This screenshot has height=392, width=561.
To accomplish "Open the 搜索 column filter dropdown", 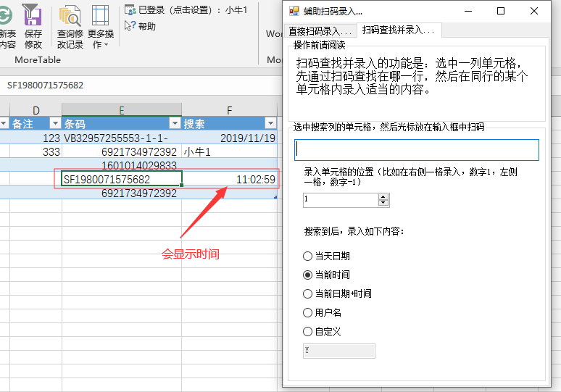I will point(270,124).
